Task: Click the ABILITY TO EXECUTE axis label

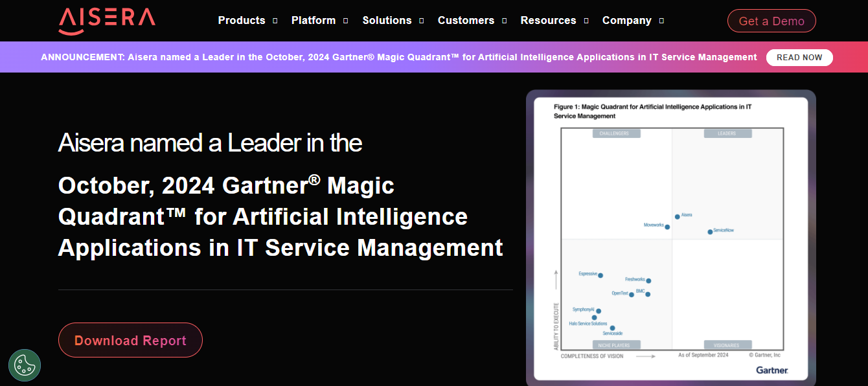Action: click(x=556, y=327)
